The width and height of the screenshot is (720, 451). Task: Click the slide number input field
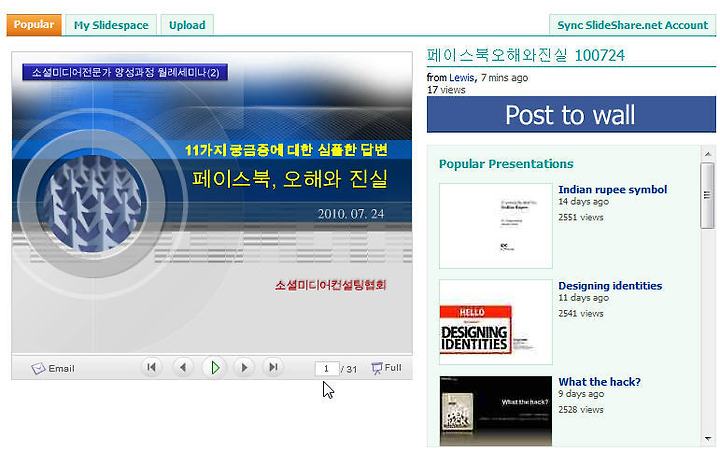[326, 369]
